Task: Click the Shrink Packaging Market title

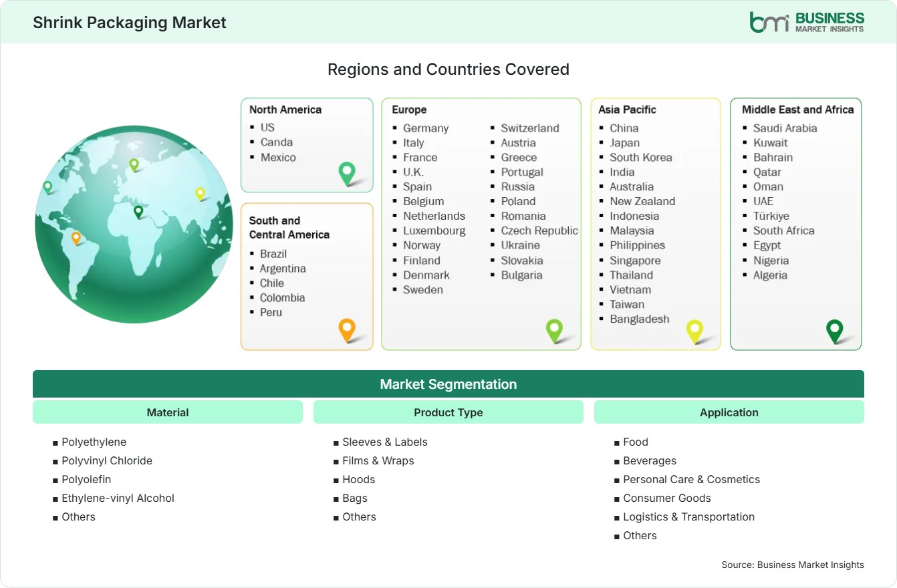Action: 130,23
